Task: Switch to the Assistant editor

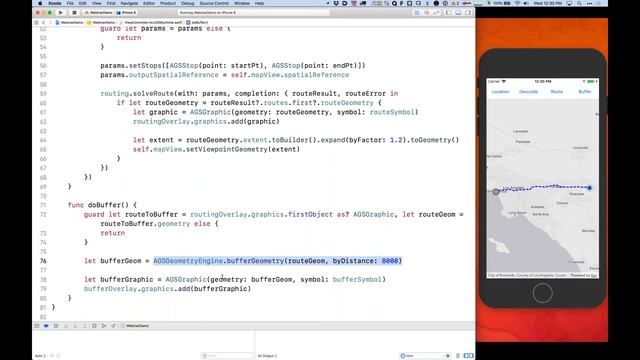Action: pos(427,13)
